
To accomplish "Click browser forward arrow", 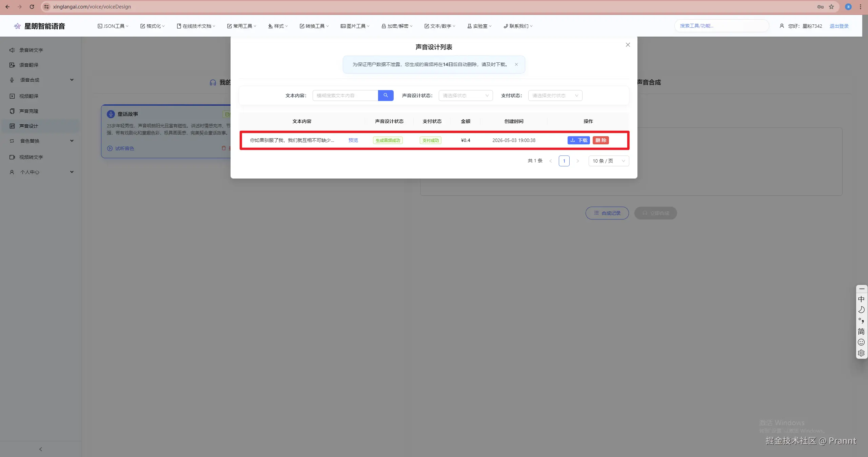I will pos(20,7).
